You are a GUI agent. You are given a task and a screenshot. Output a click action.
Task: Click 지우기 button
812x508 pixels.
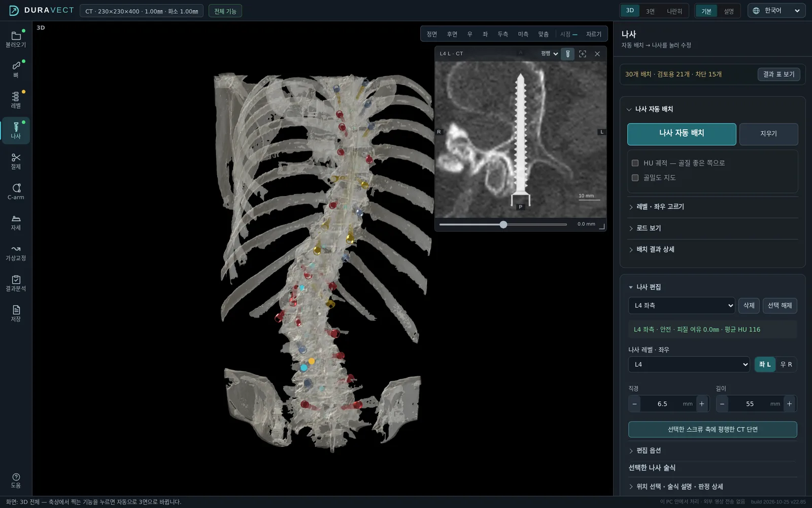[x=768, y=134]
